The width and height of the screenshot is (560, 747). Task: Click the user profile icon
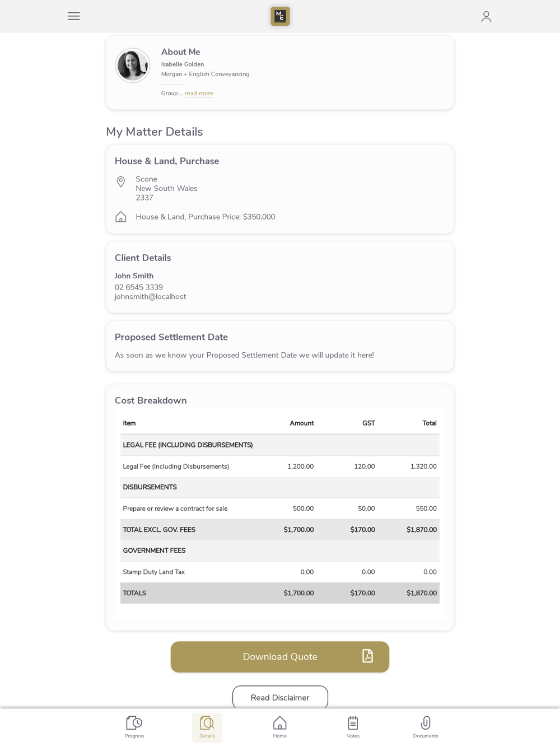pyautogui.click(x=486, y=17)
